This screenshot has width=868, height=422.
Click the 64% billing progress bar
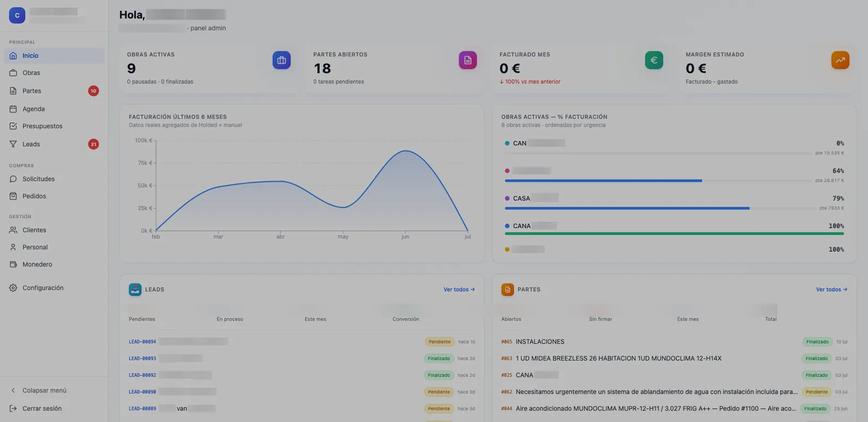[658, 181]
